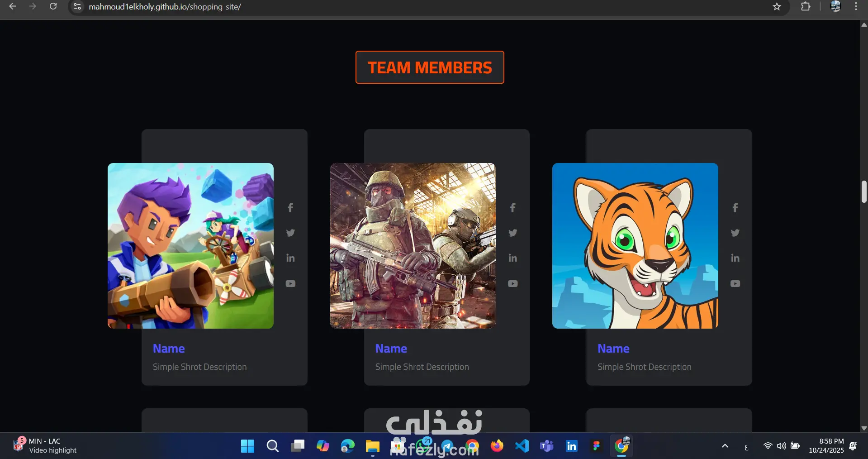Open the Chrome profile avatar
The width and height of the screenshot is (868, 459).
click(x=835, y=6)
